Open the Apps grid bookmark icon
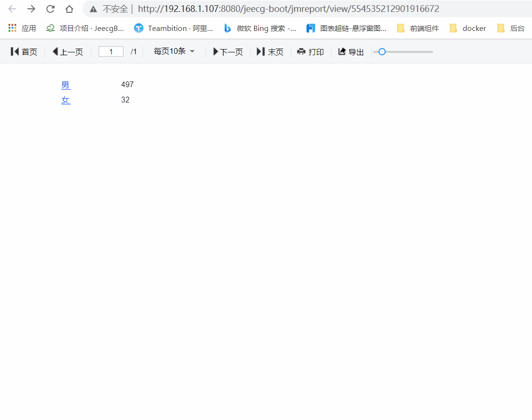The height and width of the screenshot is (420, 532). coord(12,28)
